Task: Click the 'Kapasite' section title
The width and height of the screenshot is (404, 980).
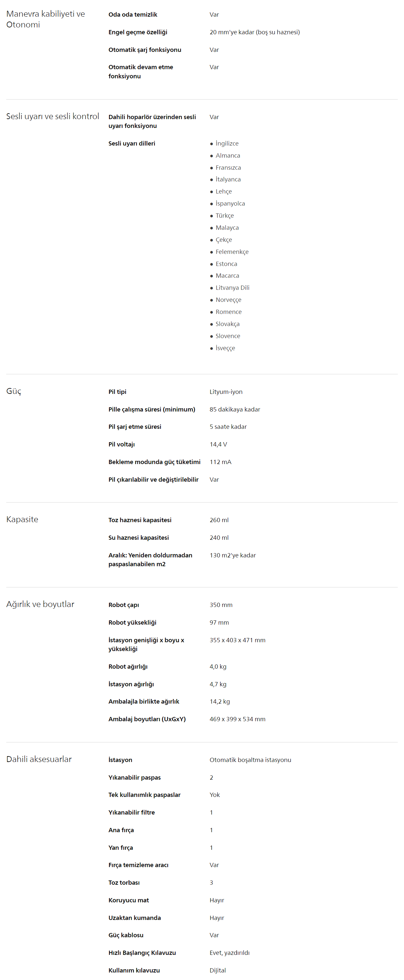Action: coord(22,519)
